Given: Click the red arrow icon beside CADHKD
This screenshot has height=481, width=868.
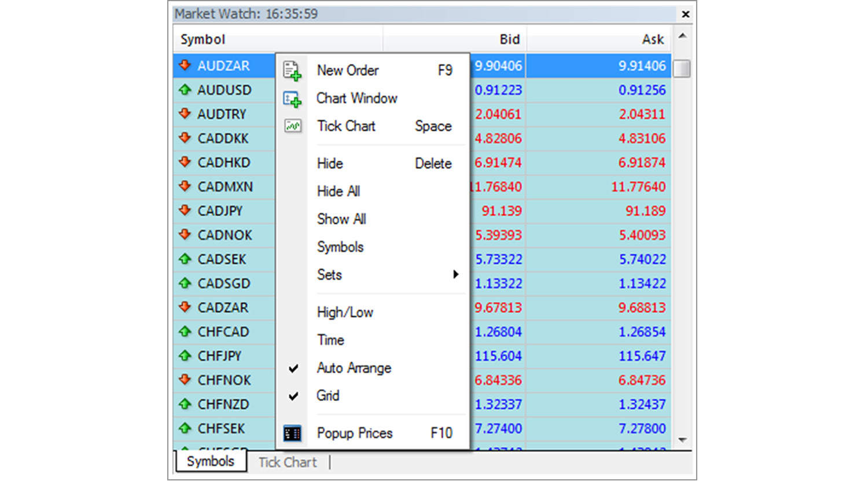Looking at the screenshot, I should click(185, 162).
